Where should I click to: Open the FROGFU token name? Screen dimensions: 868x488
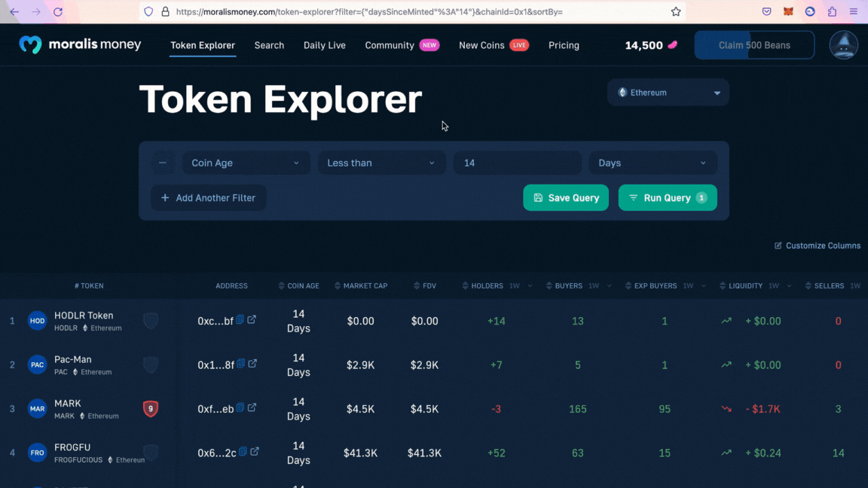pyautogui.click(x=72, y=447)
